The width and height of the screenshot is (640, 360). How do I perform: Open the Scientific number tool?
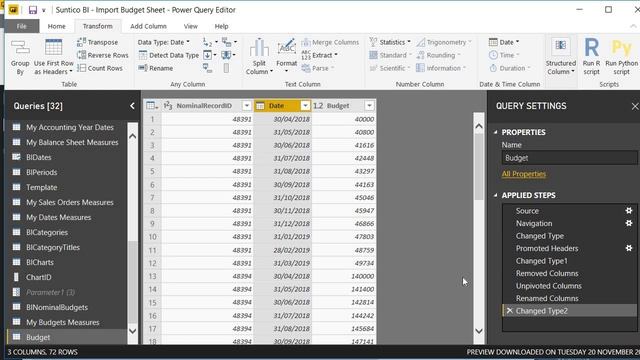point(389,68)
